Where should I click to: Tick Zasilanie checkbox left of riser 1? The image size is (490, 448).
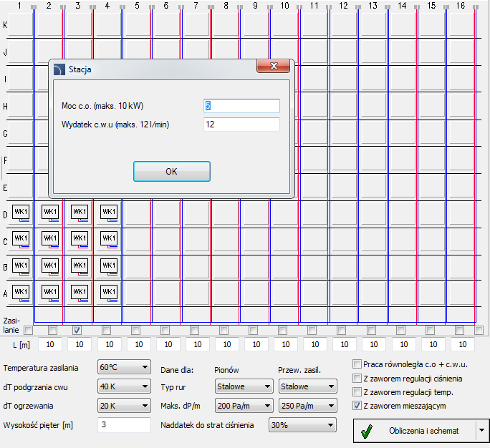click(28, 330)
